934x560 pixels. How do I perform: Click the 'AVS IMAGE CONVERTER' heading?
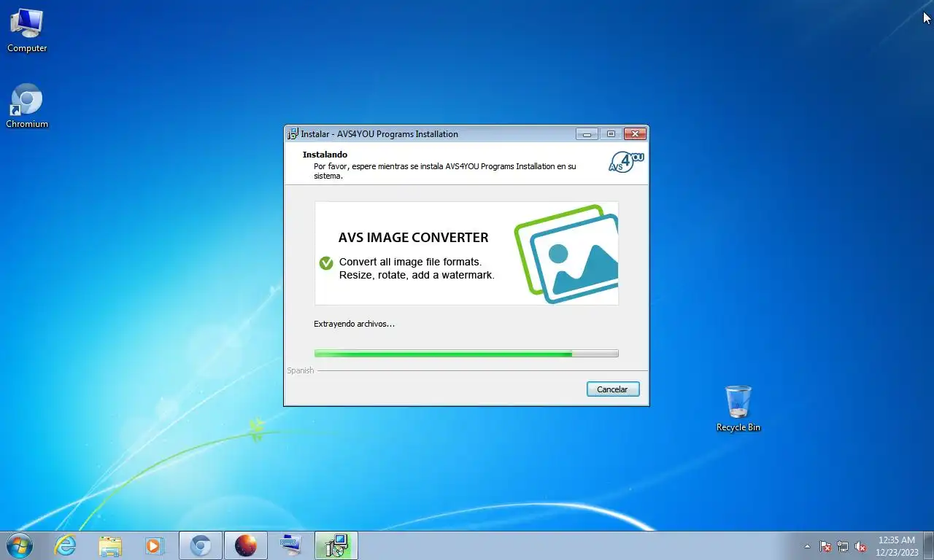pyautogui.click(x=414, y=238)
